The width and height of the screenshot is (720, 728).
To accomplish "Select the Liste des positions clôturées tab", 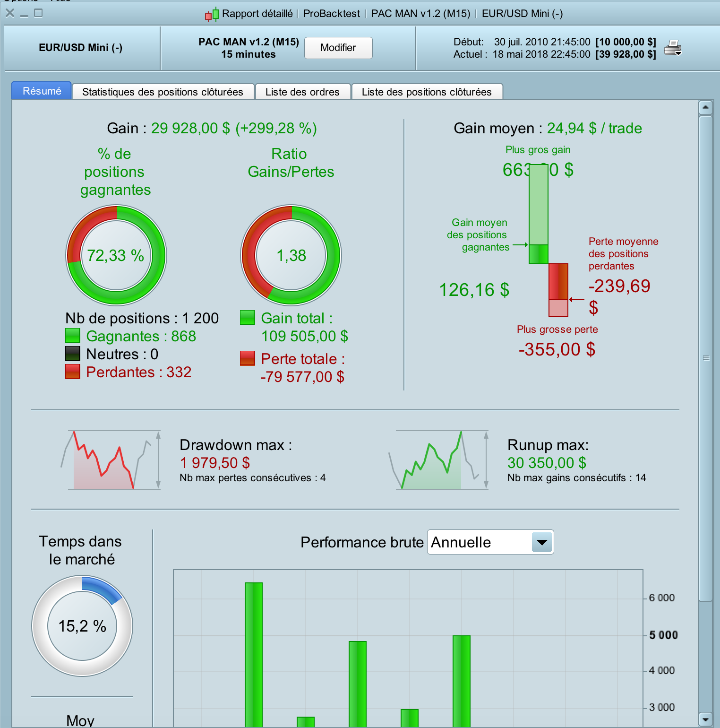I will coord(427,92).
